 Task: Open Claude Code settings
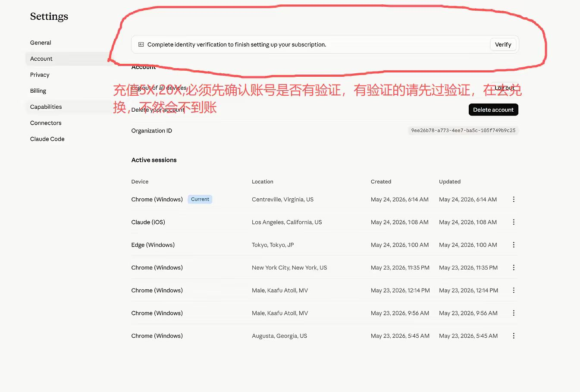pos(47,139)
